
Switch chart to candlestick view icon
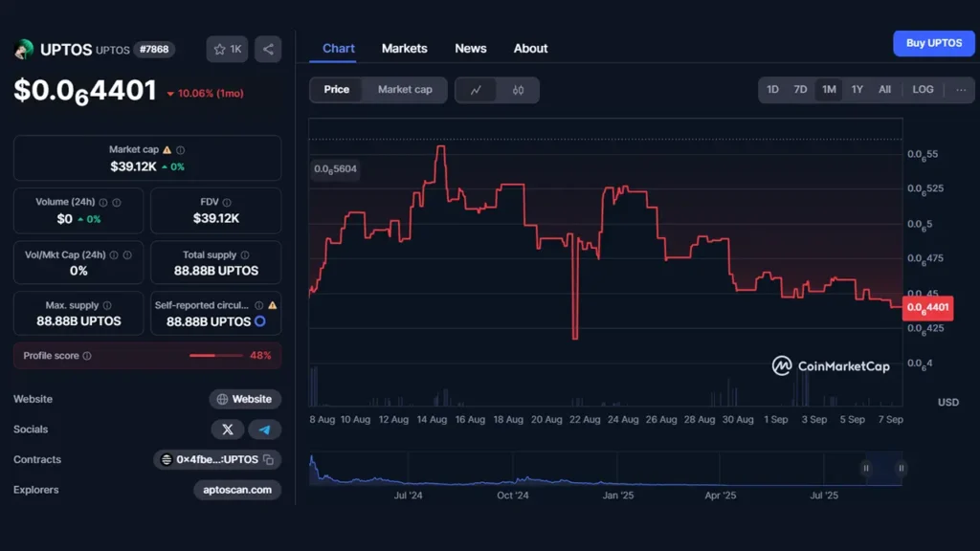(x=518, y=90)
